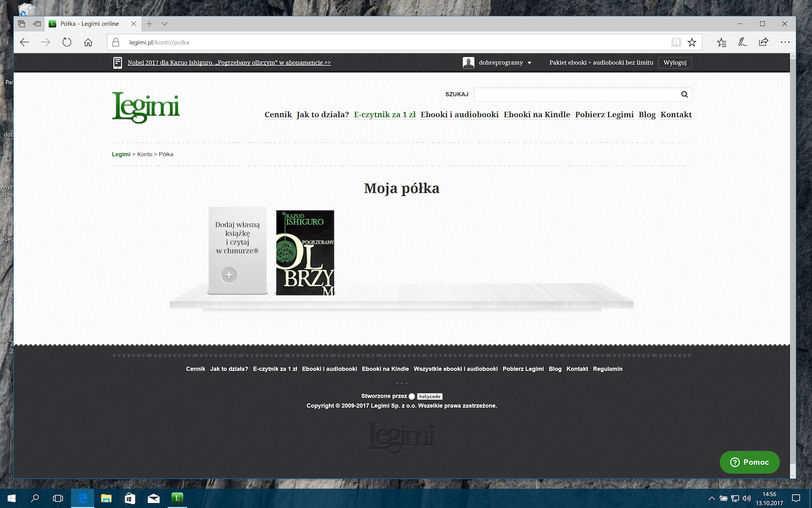
Task: Click the Edge reading view icon
Action: coord(676,42)
